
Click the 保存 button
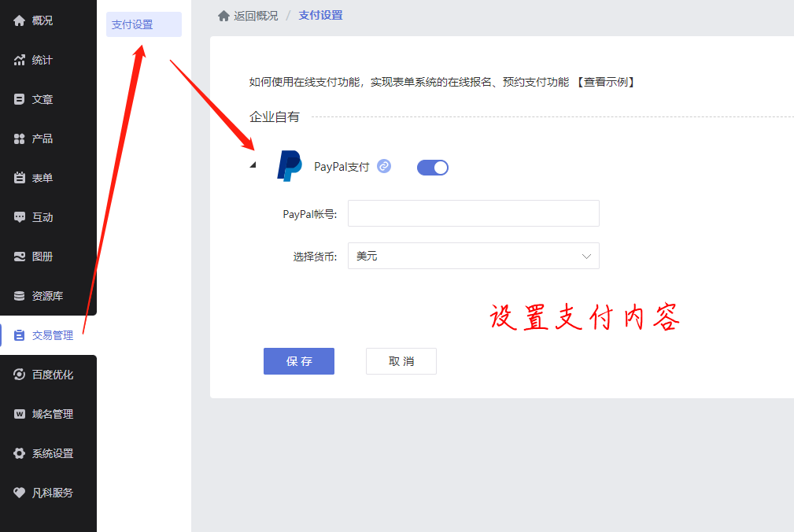pyautogui.click(x=298, y=361)
